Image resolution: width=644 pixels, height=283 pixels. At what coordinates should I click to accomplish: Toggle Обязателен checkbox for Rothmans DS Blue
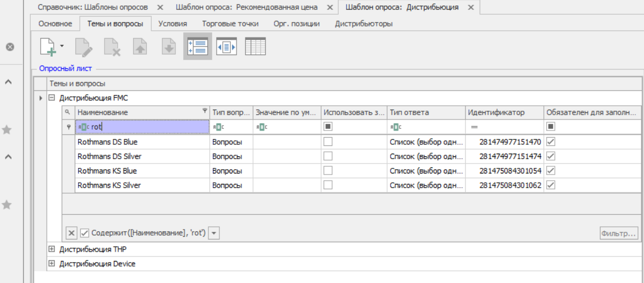click(x=551, y=142)
